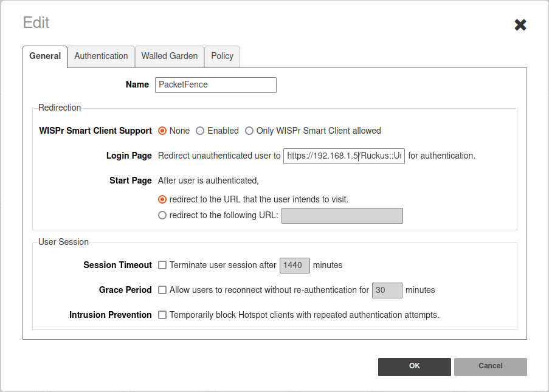Select Enabled for WISPr Smart Client Support
The height and width of the screenshot is (392, 549).
[x=200, y=131]
